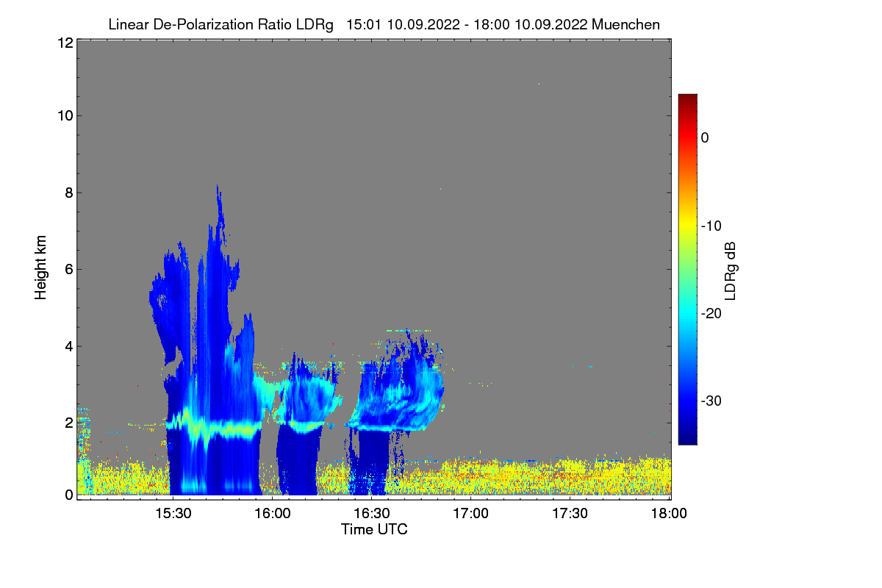Click the height axis value 0
This screenshot has width=882, height=588.
68,495
